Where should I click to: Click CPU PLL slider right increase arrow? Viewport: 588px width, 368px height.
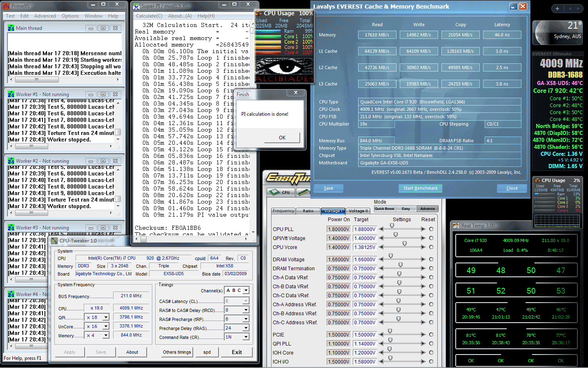pyautogui.click(x=423, y=229)
